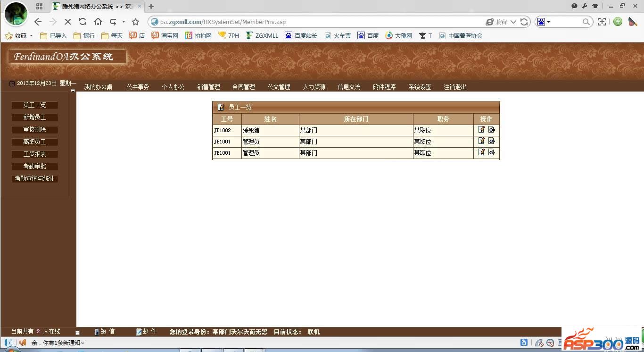The height and width of the screenshot is (352, 644).
Task: Click the 员工一览 sidebar button
Action: click(35, 105)
